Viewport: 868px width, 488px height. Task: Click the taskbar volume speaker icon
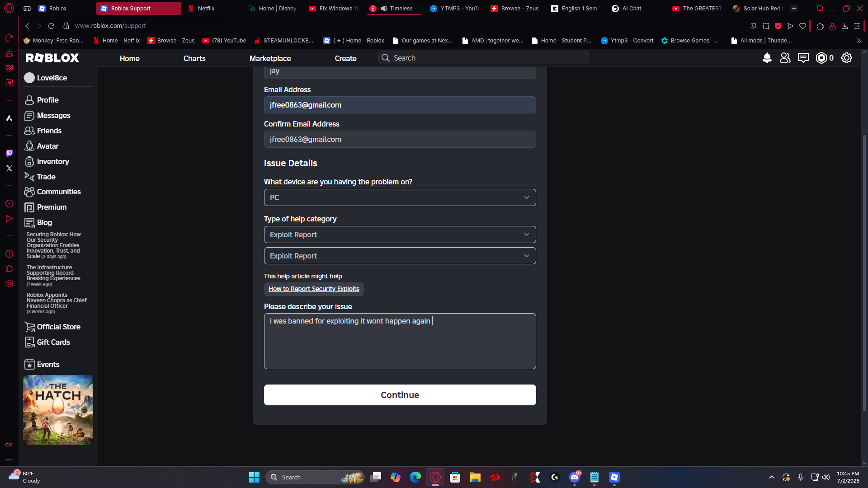pos(826,477)
